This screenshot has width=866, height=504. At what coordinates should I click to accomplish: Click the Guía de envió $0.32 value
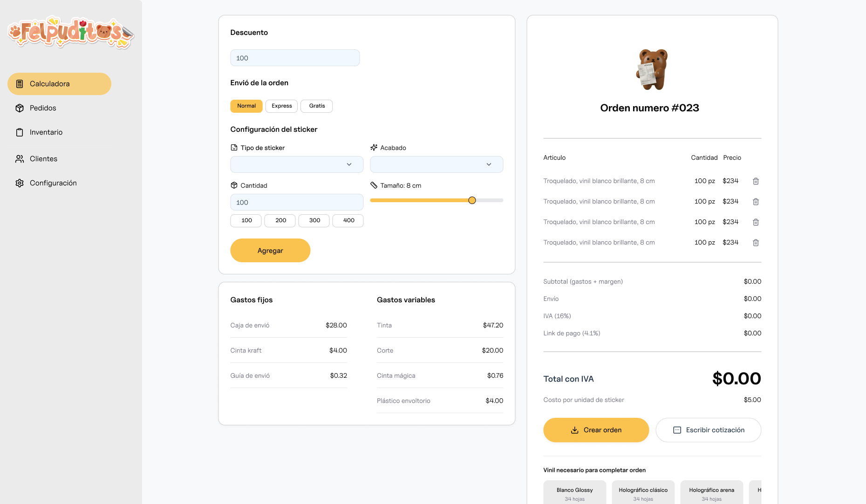click(x=338, y=375)
